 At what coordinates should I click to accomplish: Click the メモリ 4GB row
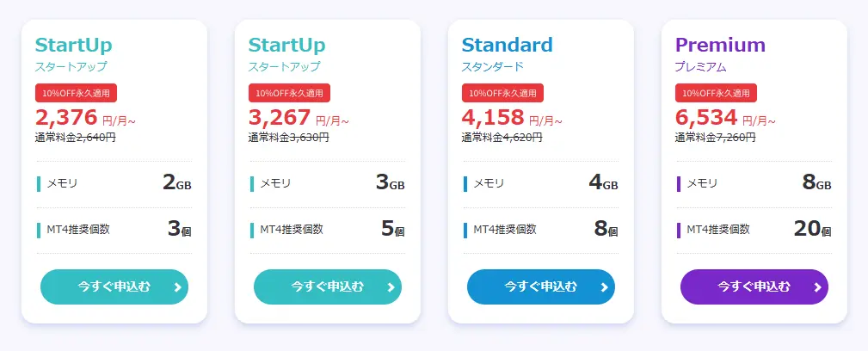click(x=540, y=183)
